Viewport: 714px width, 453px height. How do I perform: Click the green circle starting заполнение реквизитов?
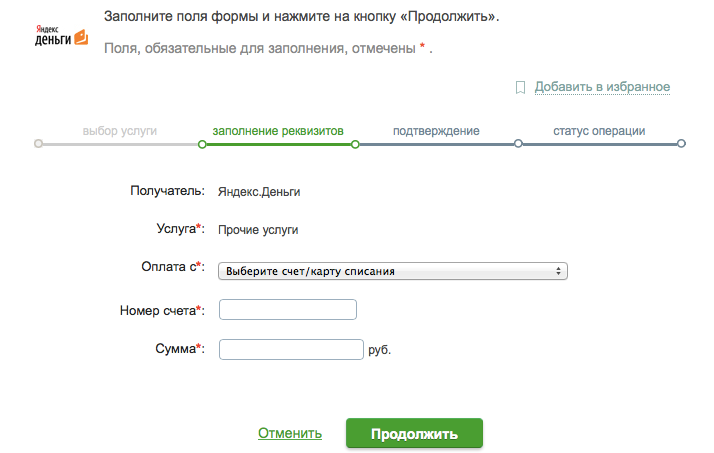(202, 144)
